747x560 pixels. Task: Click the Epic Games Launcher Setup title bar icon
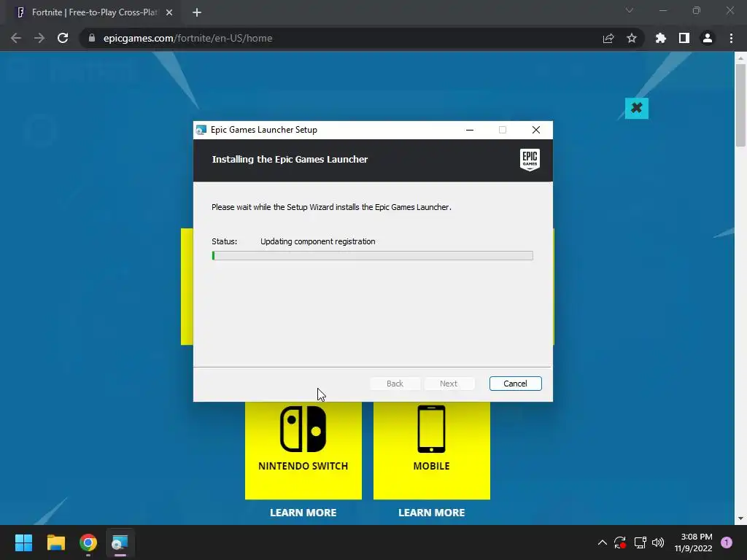[x=201, y=130]
